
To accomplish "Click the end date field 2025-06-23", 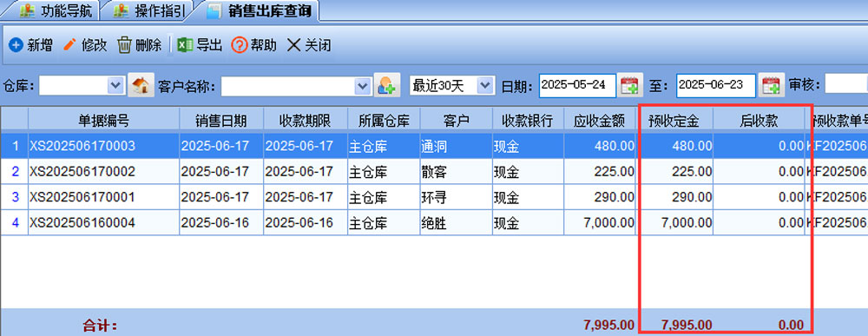I will pos(716,85).
